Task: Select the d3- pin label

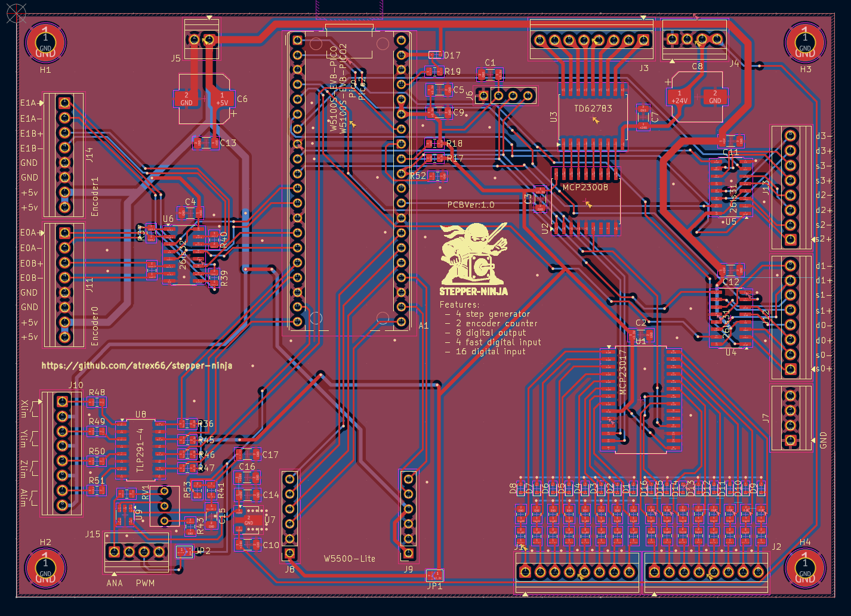Action: (x=824, y=137)
